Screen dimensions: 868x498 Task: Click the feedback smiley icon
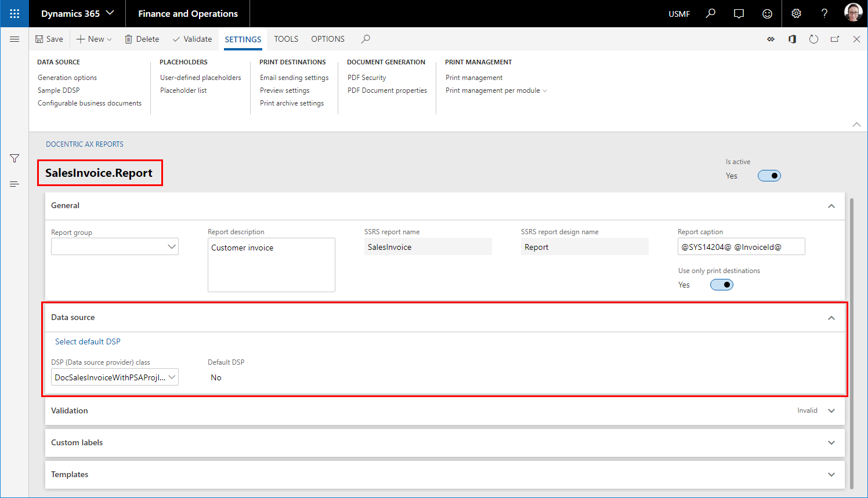[767, 13]
